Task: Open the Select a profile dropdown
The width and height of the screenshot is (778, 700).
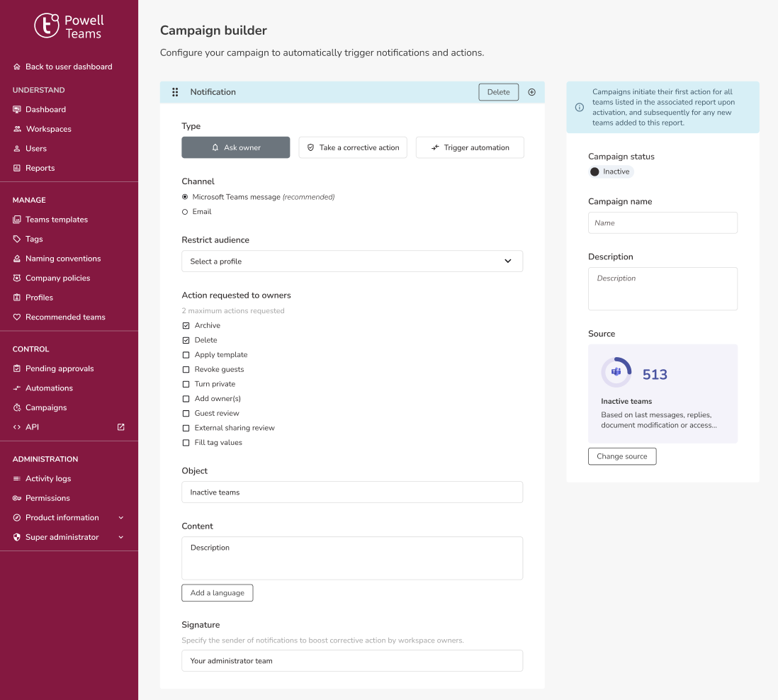Action: (352, 261)
